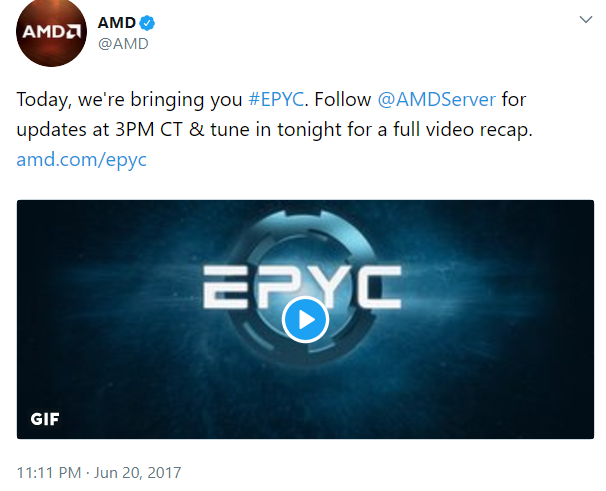Viewport: 606px width, 491px height.
Task: Click the text "updates at 3PM CT"
Action: [x=99, y=130]
